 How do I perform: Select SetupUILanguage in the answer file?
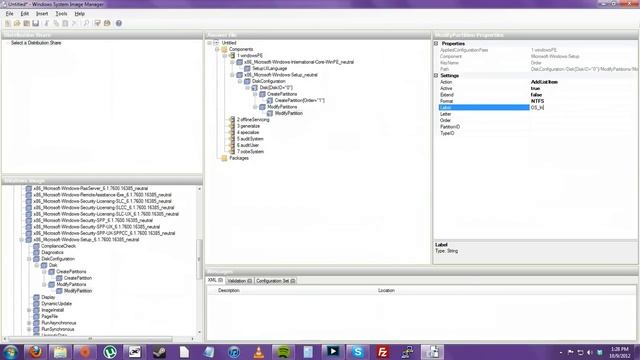click(x=269, y=69)
